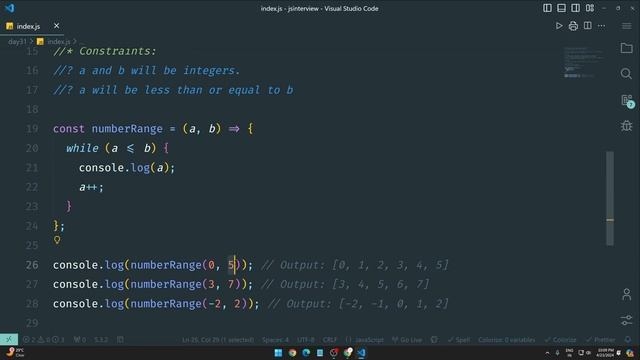
Task: Click the Constraints comment on line 15
Action: [104, 51]
